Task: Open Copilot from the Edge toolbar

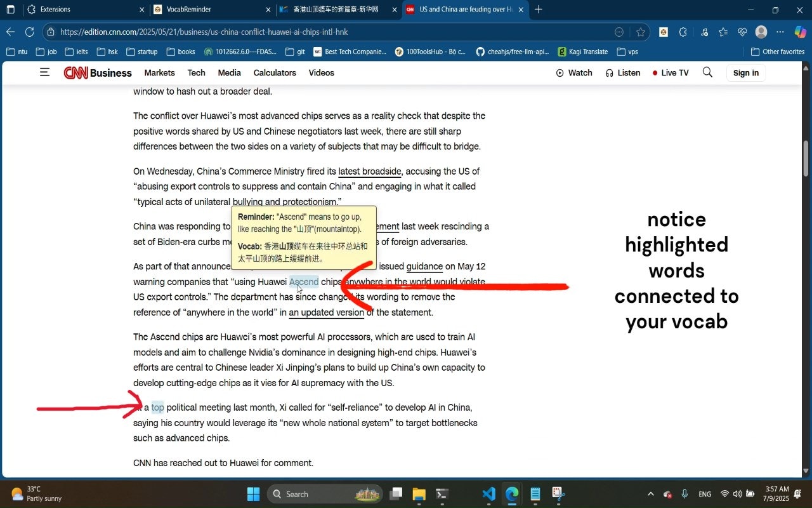Action: [x=800, y=32]
